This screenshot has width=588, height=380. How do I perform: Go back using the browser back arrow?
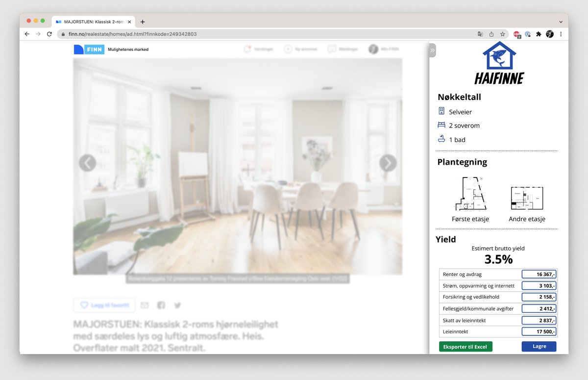click(x=27, y=34)
